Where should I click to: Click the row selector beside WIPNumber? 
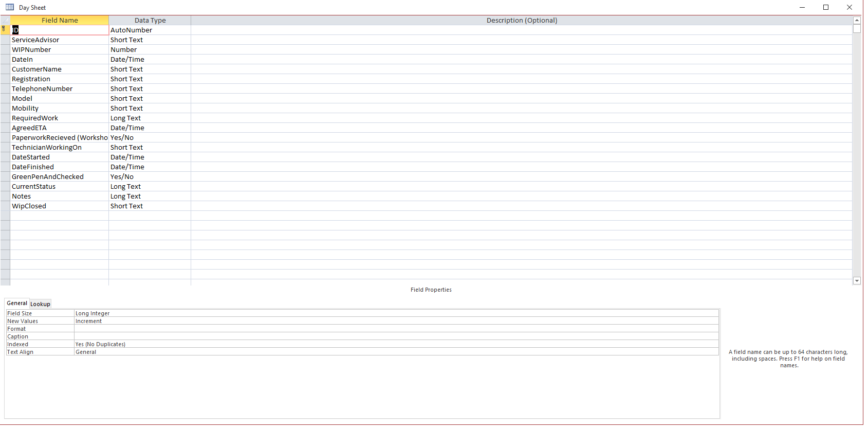click(x=5, y=49)
